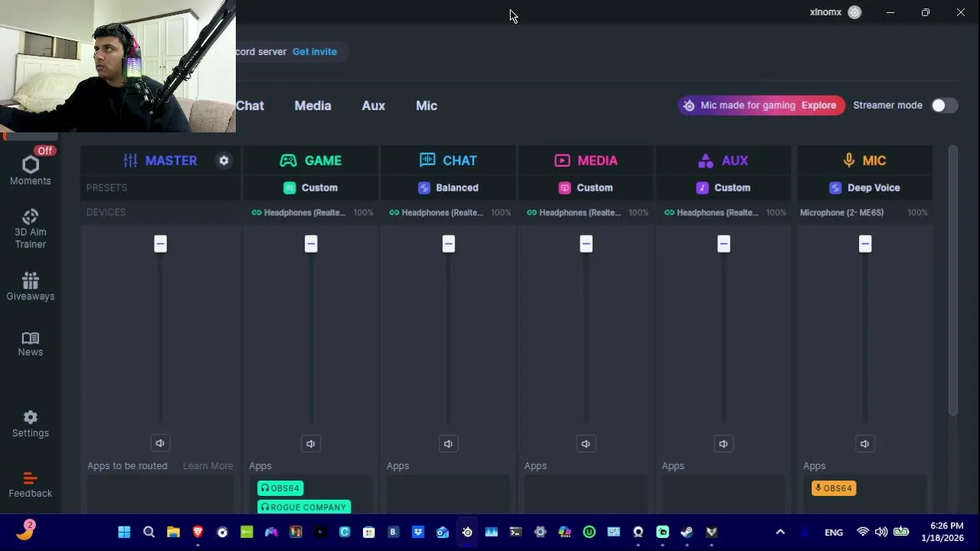Click ROGUE COMPANY app tag
The image size is (980, 551).
(304, 507)
